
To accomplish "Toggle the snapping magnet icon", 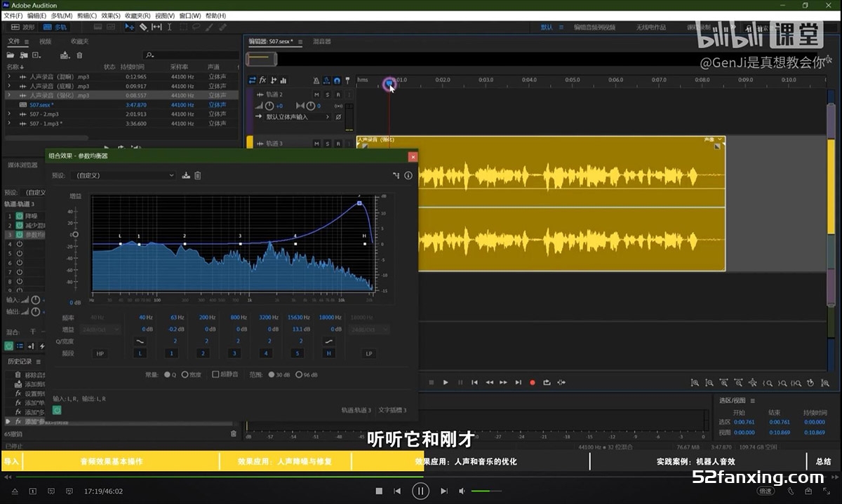I will (337, 80).
